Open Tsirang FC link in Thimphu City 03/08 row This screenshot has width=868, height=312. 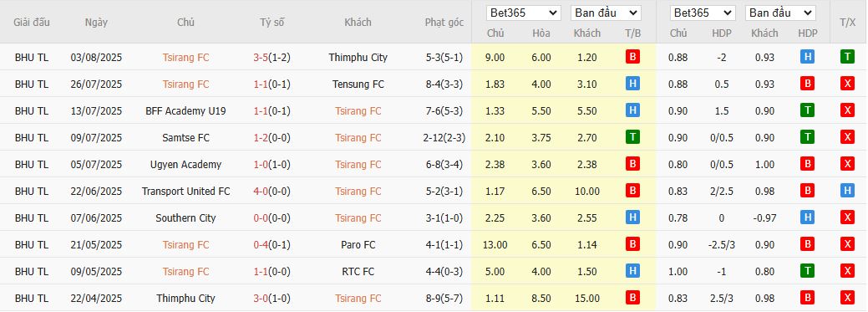coord(186,57)
